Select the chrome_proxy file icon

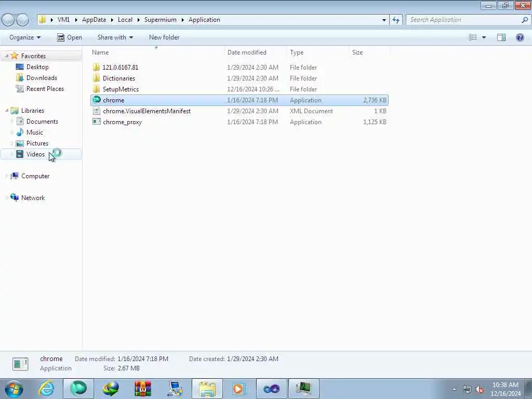pos(97,122)
